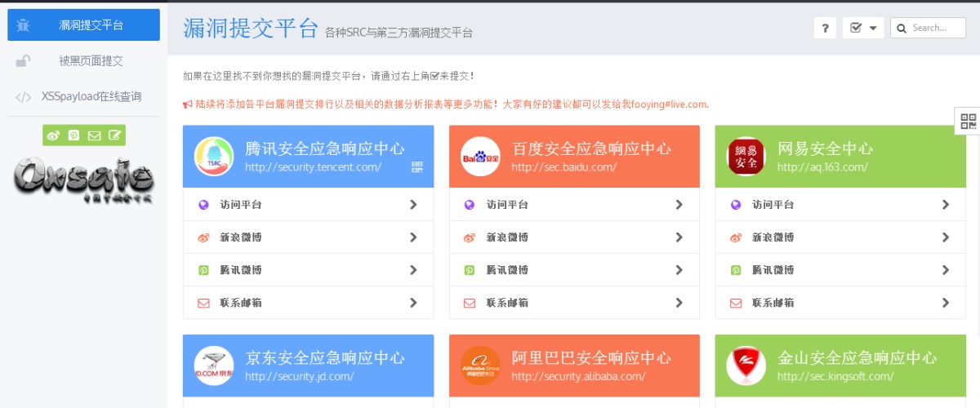
Task: Click the large 漏洞提交平台 page heading
Action: click(x=251, y=29)
